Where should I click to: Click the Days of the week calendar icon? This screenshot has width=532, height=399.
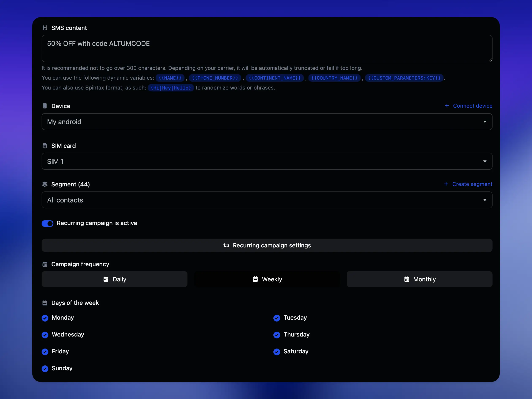coord(45,303)
